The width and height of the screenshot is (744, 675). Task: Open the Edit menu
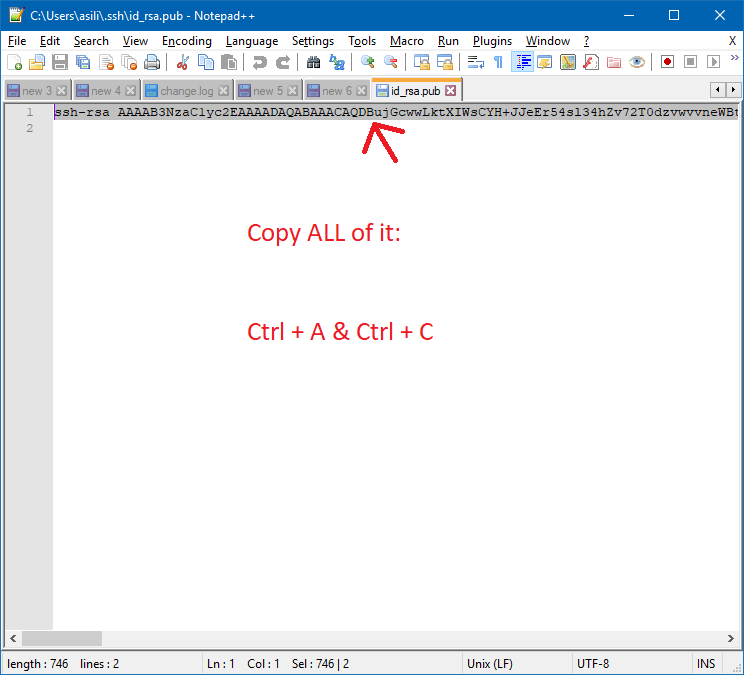point(50,41)
